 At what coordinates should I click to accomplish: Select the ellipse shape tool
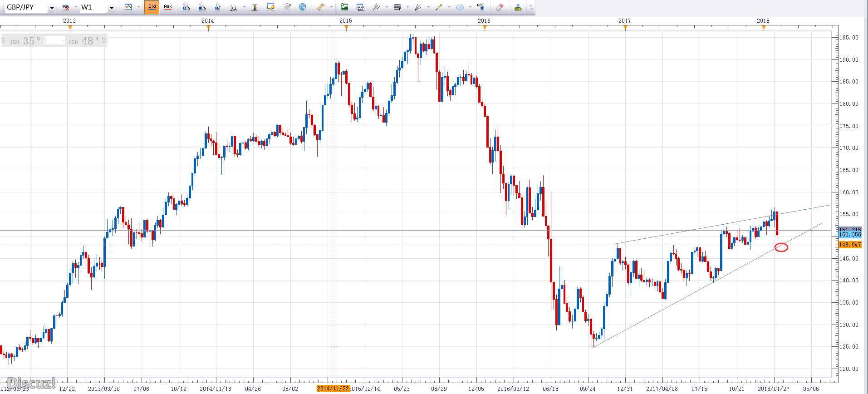pyautogui.click(x=460, y=7)
